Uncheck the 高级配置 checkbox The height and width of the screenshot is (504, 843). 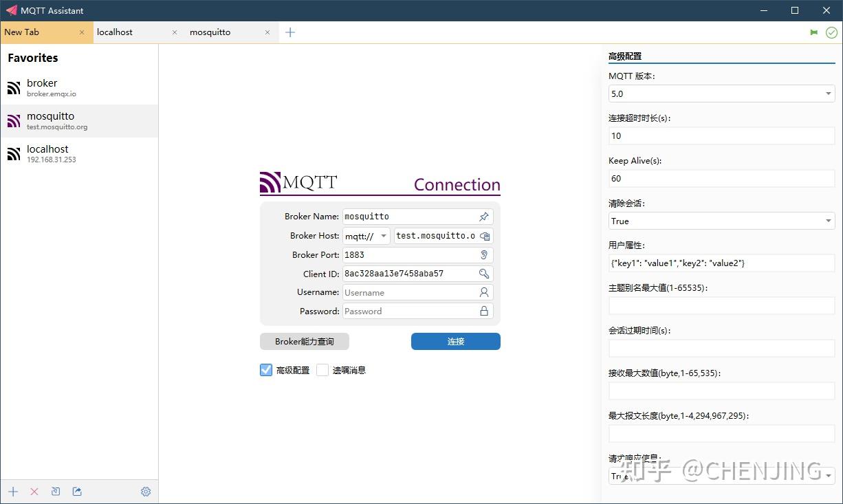[x=266, y=370]
